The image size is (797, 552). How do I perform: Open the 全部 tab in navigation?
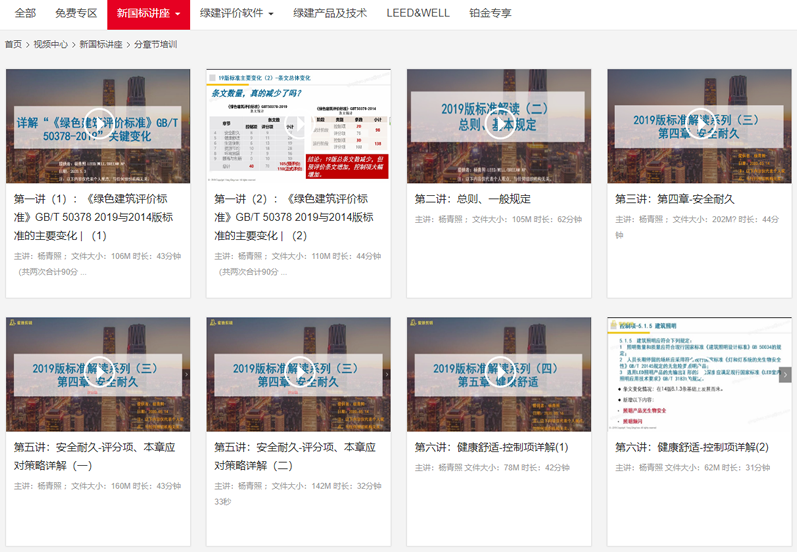[25, 14]
